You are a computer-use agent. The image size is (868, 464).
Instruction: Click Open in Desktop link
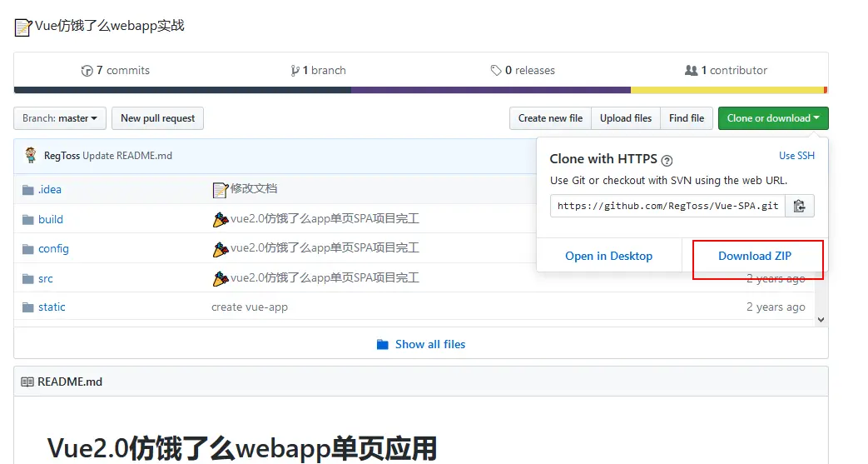point(608,256)
